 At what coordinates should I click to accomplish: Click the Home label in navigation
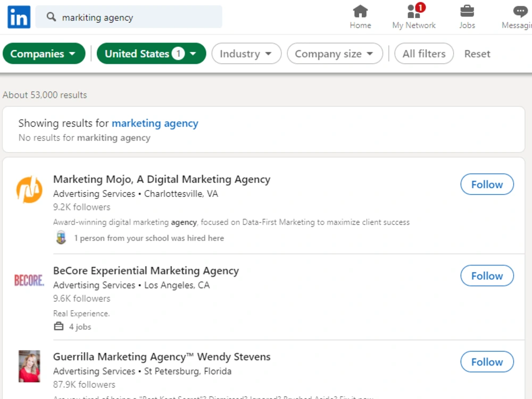pyautogui.click(x=360, y=26)
